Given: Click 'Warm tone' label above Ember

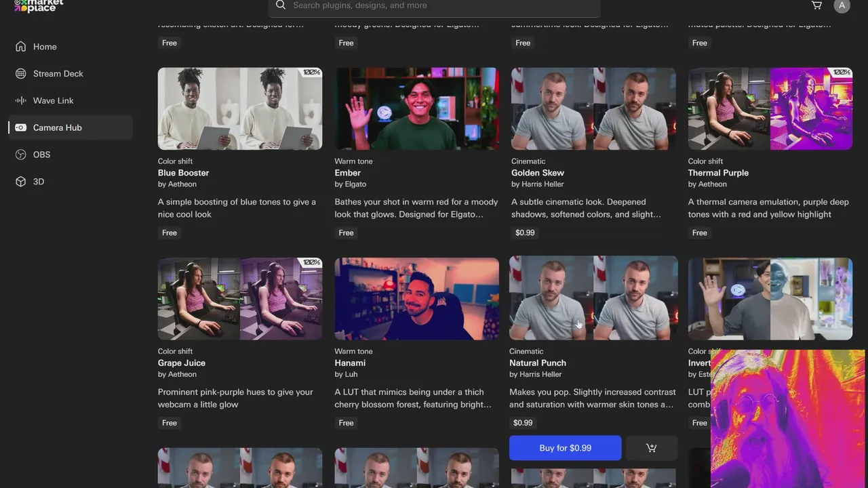Looking at the screenshot, I should coord(353,161).
